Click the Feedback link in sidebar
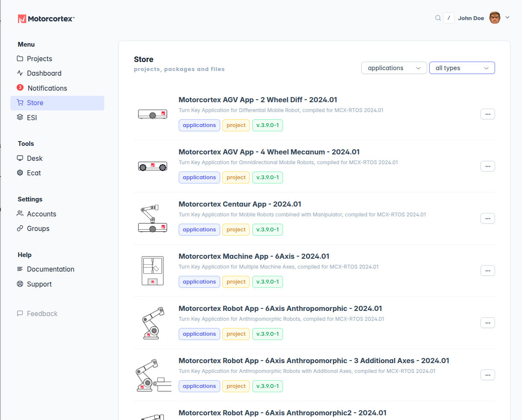 42,314
